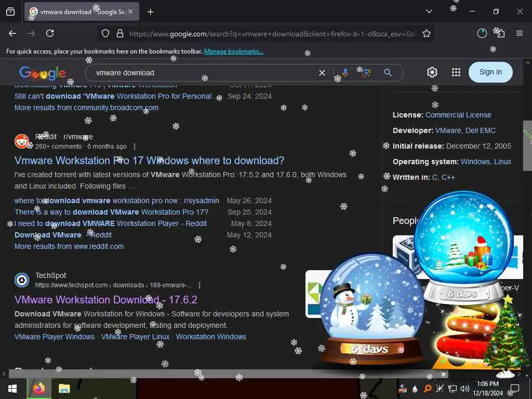
Task: Click the Sign in button
Action: point(490,72)
